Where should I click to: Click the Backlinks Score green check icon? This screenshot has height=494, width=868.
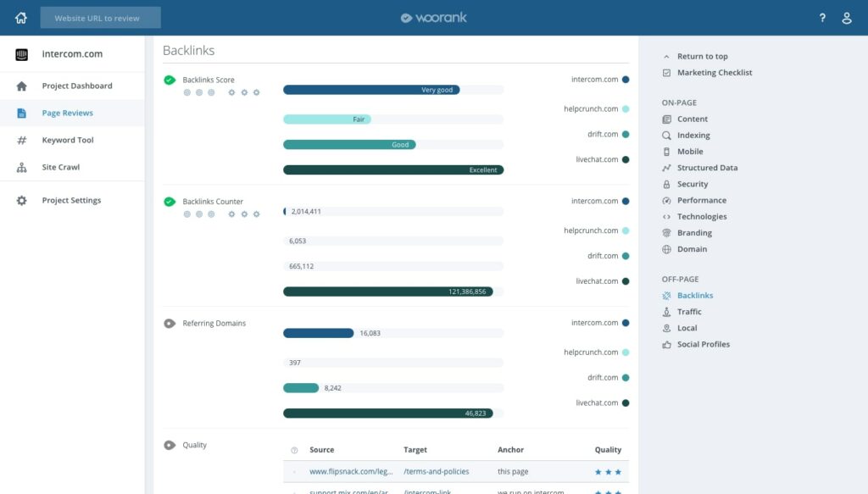(170, 80)
